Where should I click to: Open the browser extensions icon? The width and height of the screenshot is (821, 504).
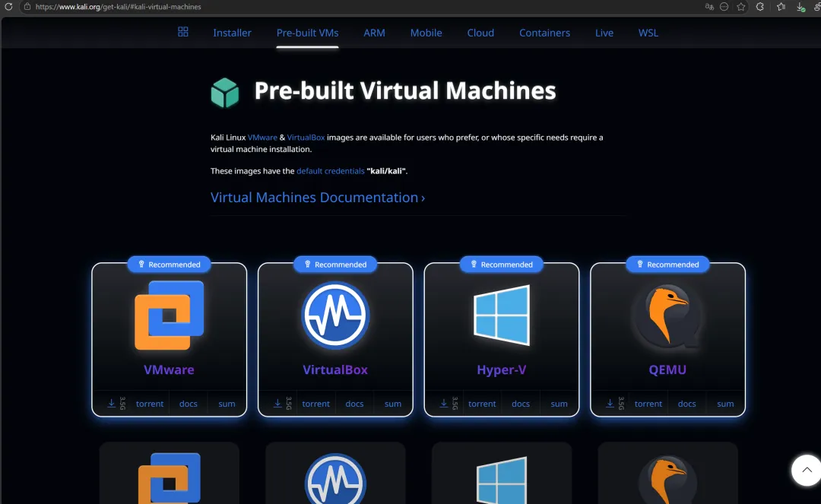[x=759, y=7]
